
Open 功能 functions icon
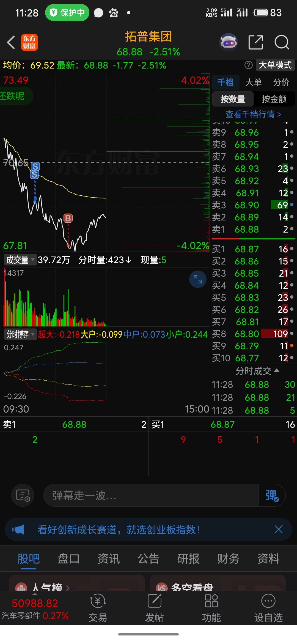tap(211, 608)
